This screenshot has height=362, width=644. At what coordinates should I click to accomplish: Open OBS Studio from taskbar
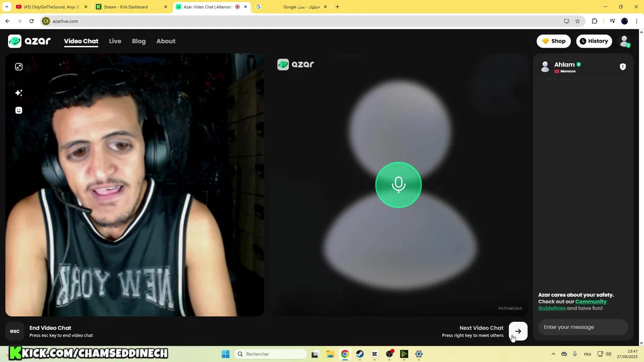pyautogui.click(x=389, y=354)
